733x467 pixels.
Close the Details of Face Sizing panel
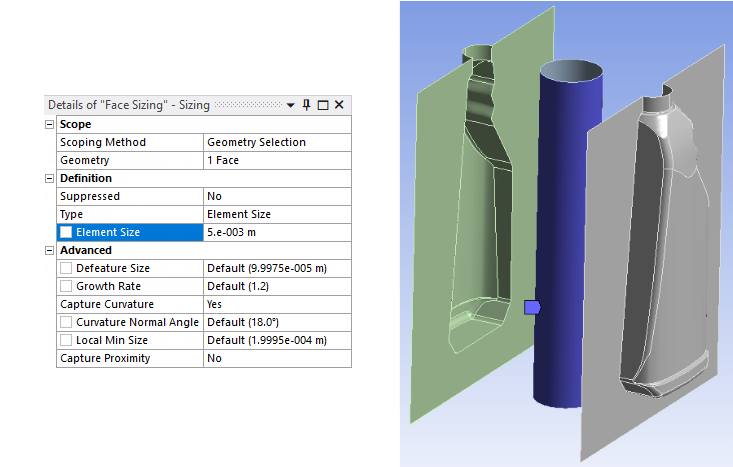click(339, 105)
